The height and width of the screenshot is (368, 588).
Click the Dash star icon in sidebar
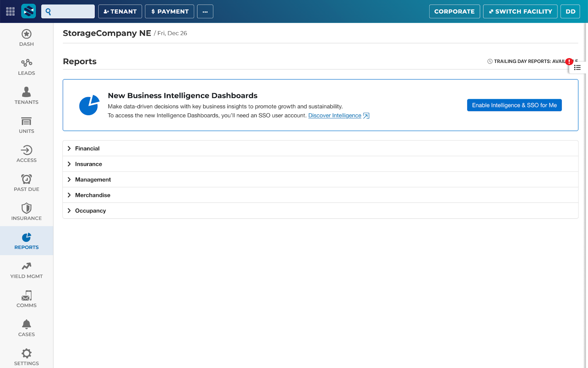tap(26, 34)
